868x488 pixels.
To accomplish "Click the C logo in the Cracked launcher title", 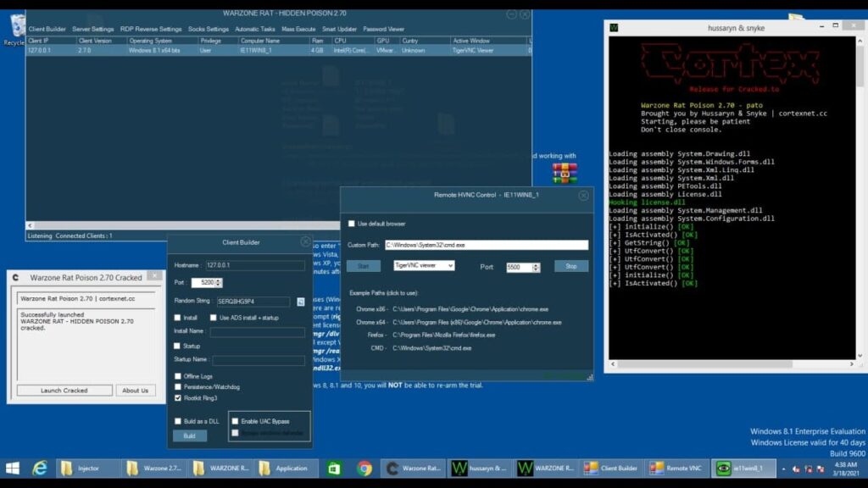I will (16, 278).
